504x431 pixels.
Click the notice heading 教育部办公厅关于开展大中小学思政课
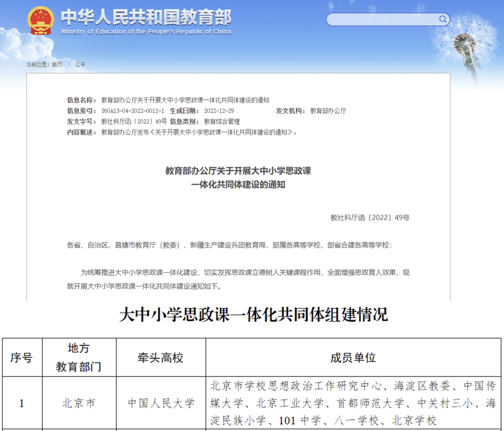[x=238, y=171]
